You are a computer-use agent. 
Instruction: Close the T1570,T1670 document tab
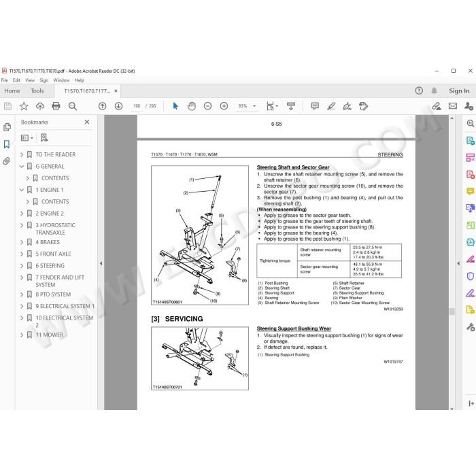pyautogui.click(x=116, y=90)
